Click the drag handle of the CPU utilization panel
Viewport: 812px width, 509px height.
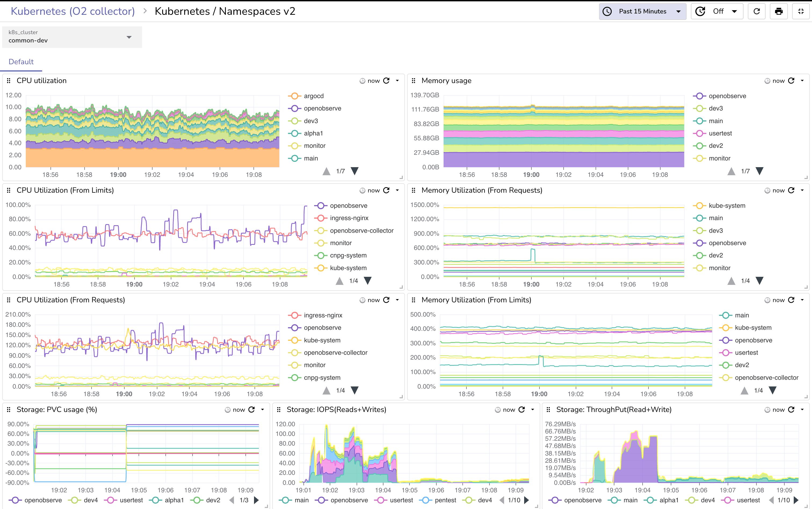[8, 80]
